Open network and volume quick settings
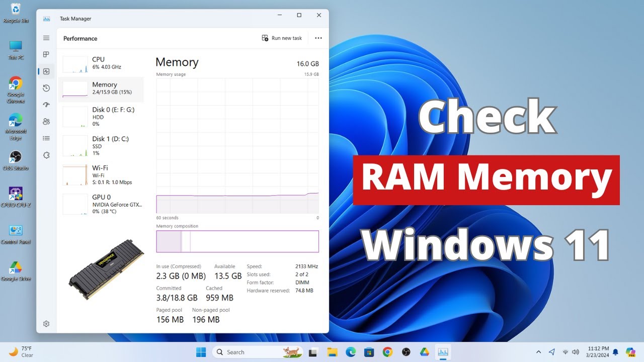 coord(571,352)
